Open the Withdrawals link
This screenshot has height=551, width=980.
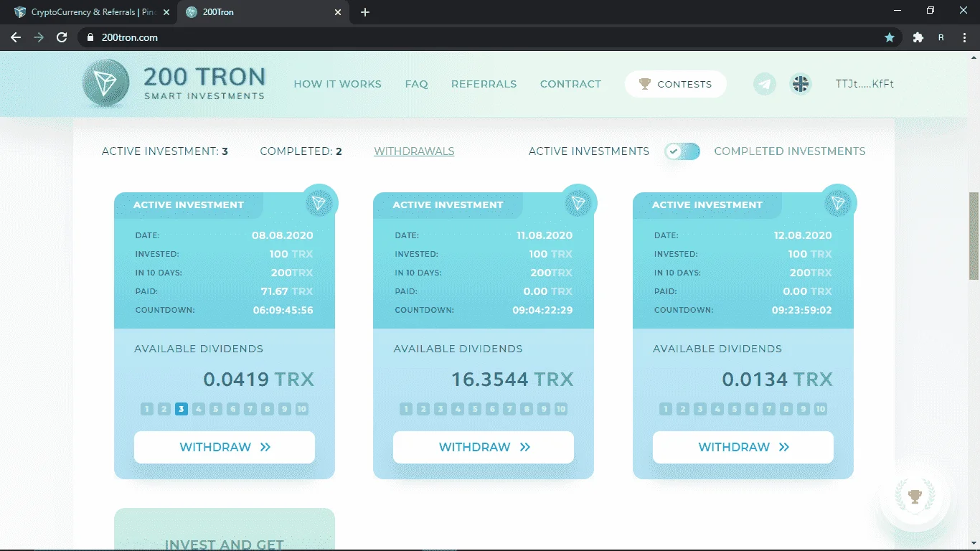pos(414,151)
